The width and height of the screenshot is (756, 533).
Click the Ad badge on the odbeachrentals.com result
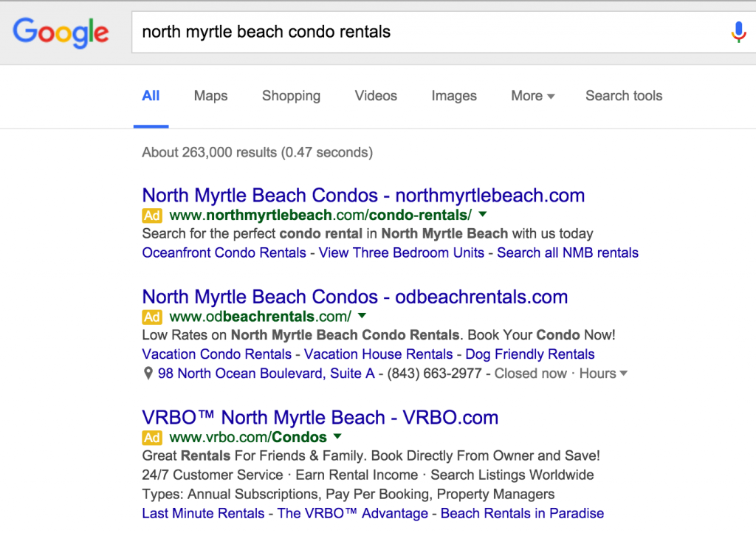(x=151, y=317)
